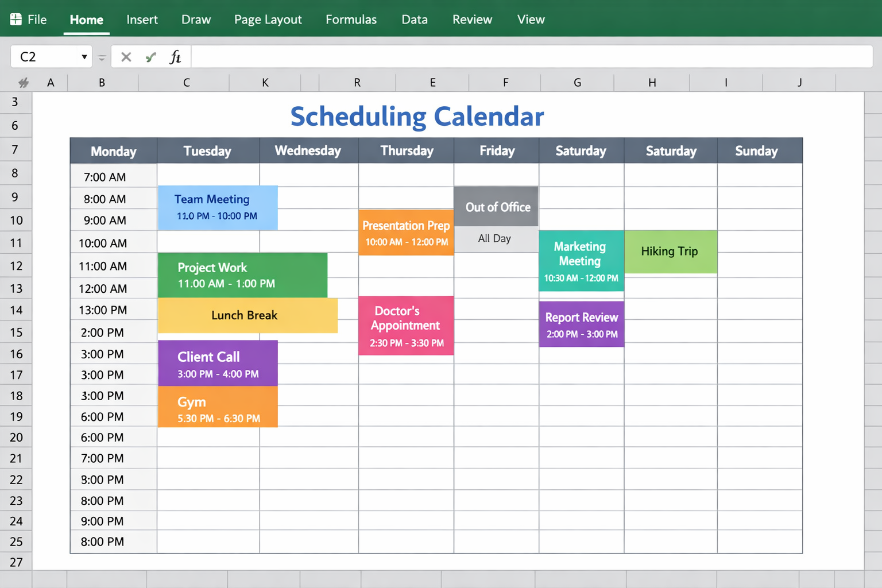
Task: Click the name box showing C2
Action: tap(46, 57)
